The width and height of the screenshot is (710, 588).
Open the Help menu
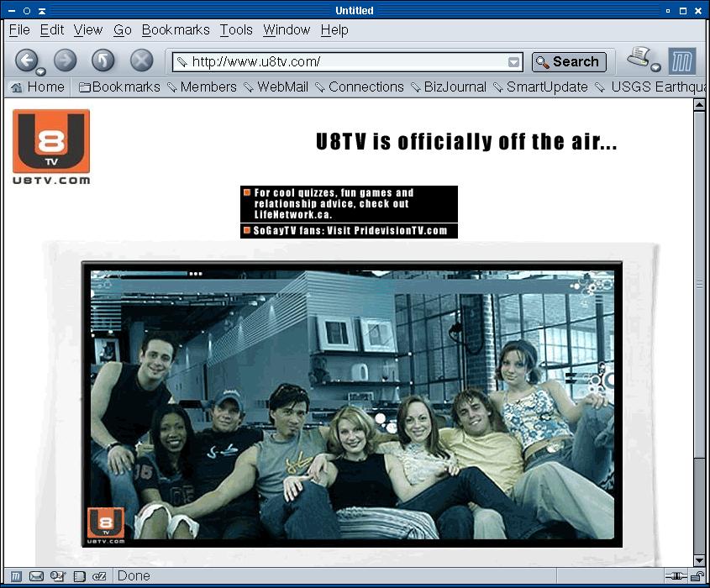coord(334,30)
